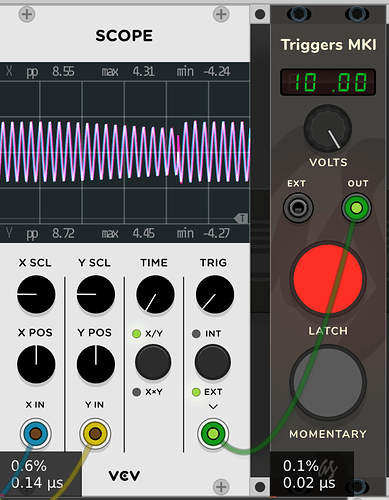Click the INT indicator light

pos(196,334)
